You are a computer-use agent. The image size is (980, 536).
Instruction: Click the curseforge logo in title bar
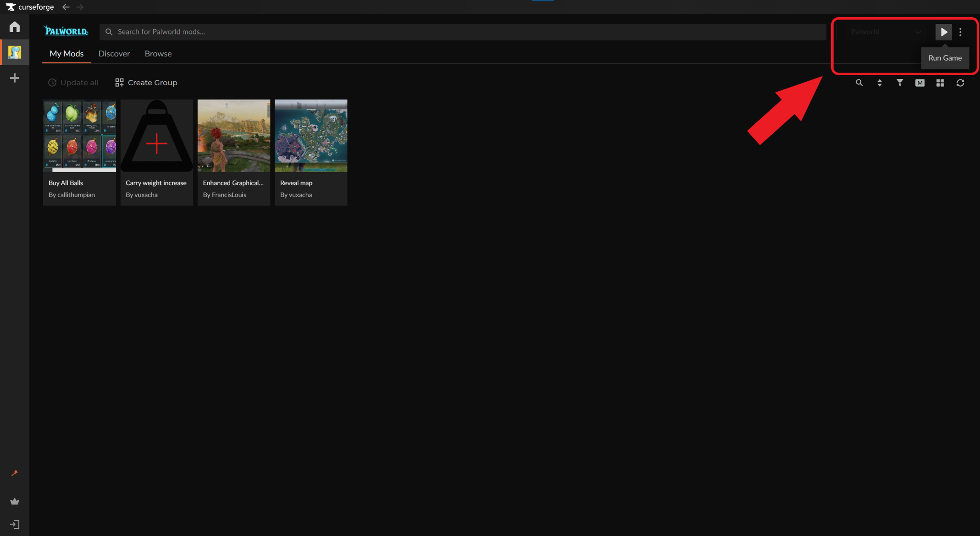30,7
